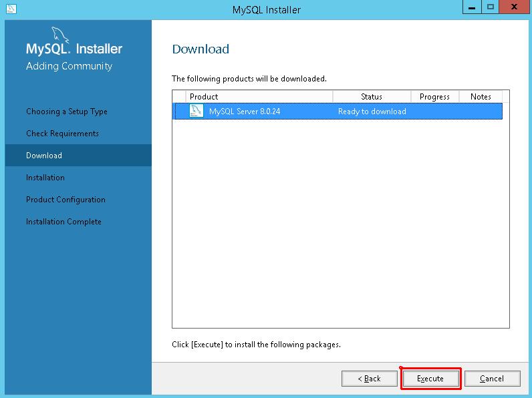
Task: Click the 'Click [Execute] to install' instruction
Action: pyautogui.click(x=256, y=345)
